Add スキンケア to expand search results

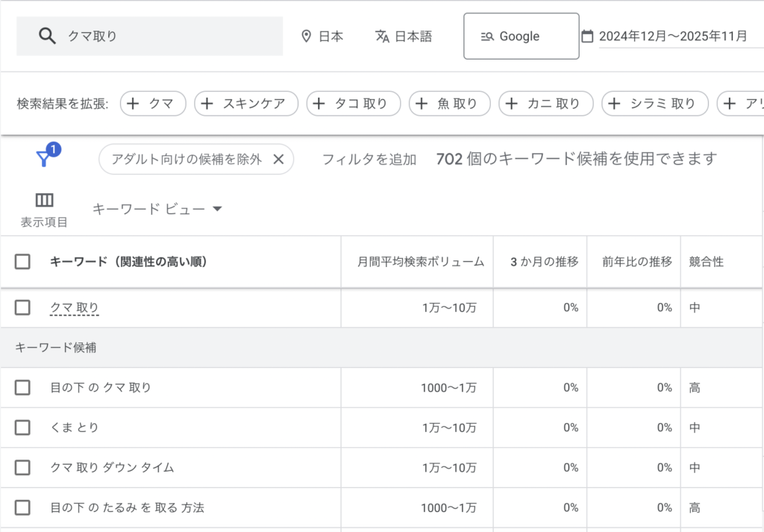(x=245, y=104)
